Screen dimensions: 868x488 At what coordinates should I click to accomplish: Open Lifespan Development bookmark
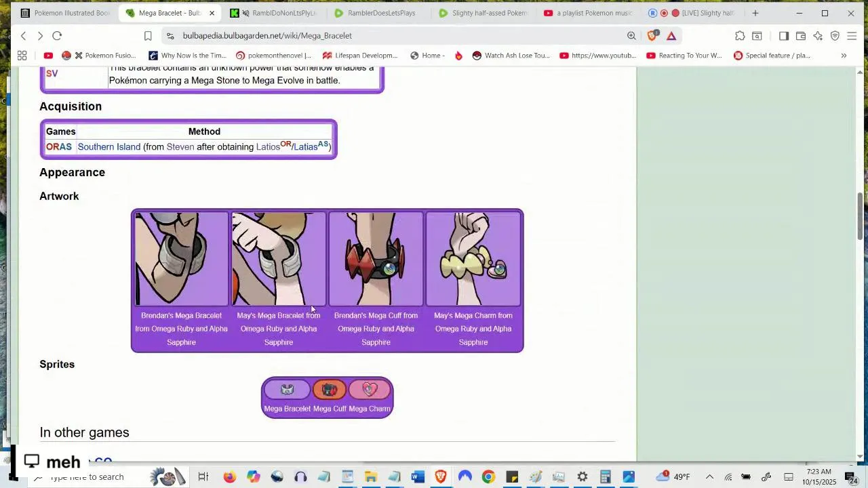coord(360,56)
